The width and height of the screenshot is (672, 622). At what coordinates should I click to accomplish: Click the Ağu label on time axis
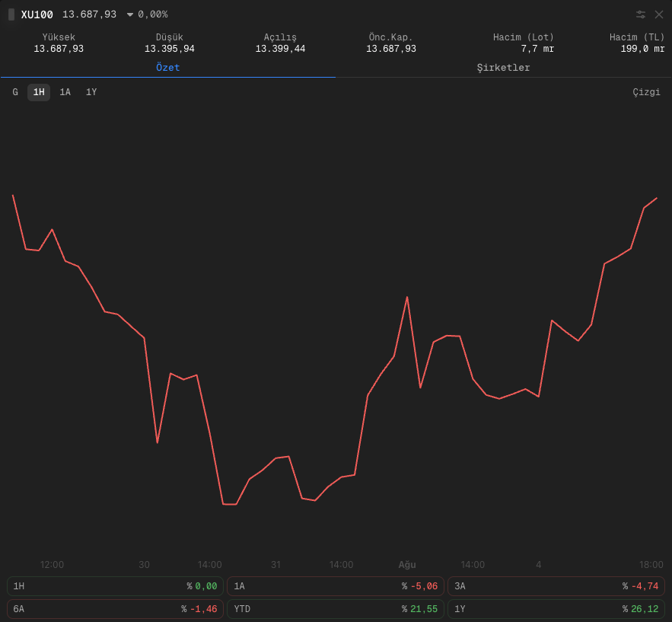[x=407, y=565]
